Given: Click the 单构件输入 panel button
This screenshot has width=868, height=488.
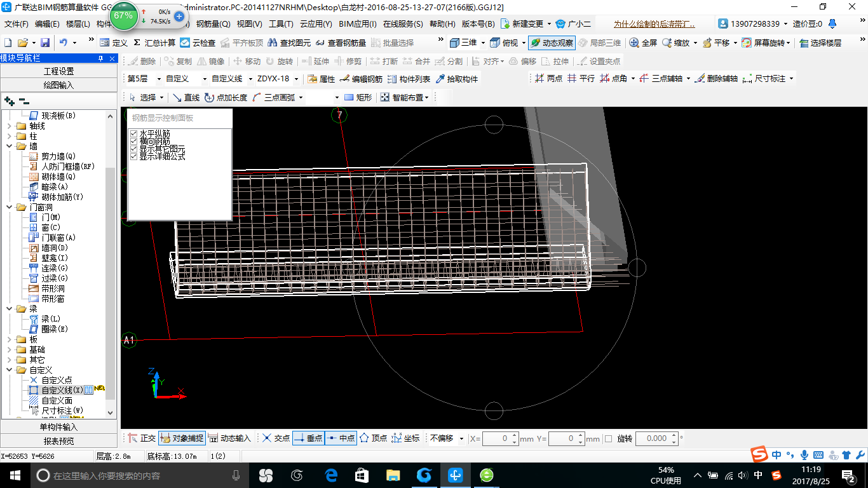Looking at the screenshot, I should tap(58, 427).
